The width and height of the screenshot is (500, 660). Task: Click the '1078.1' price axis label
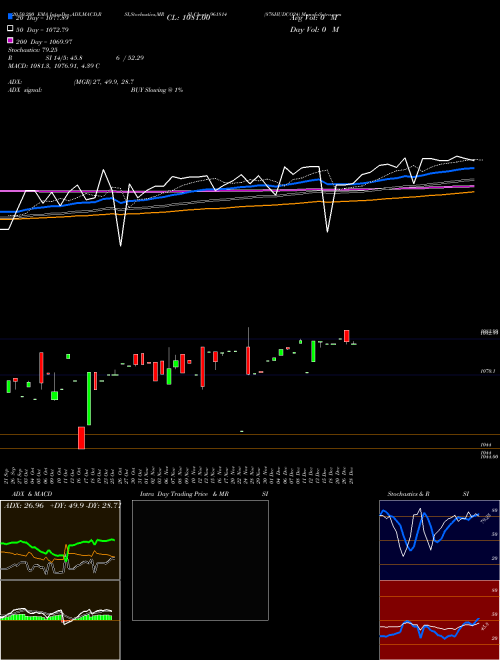point(488,371)
